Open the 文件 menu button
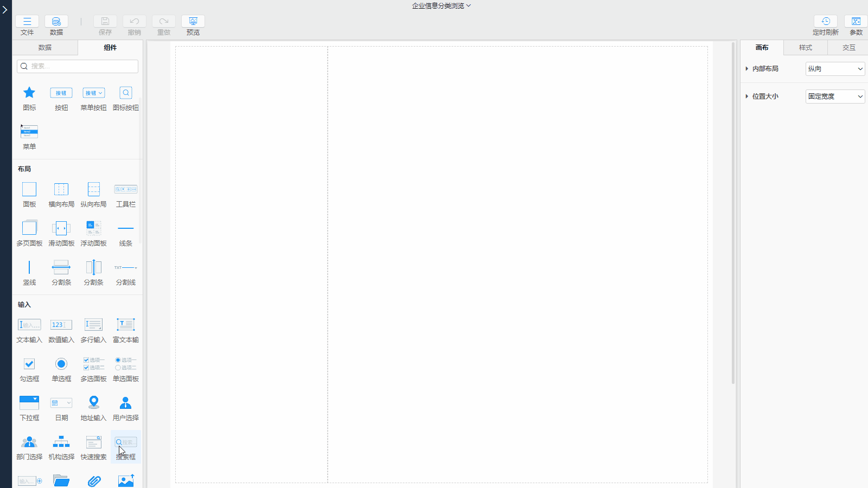The image size is (868, 488). 27,25
